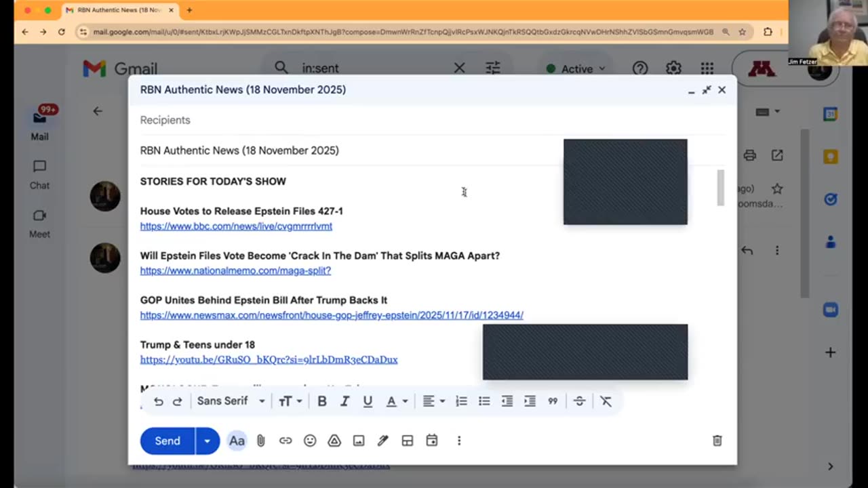Open more options three-dot menu in compose
The width and height of the screenshot is (868, 488).
459,441
